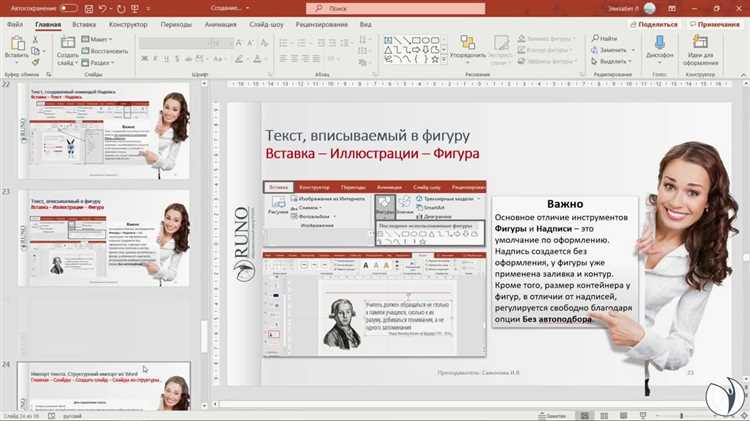This screenshot has height=421, width=750.
Task: Click the Clear Formatting icon
Action: (x=264, y=44)
